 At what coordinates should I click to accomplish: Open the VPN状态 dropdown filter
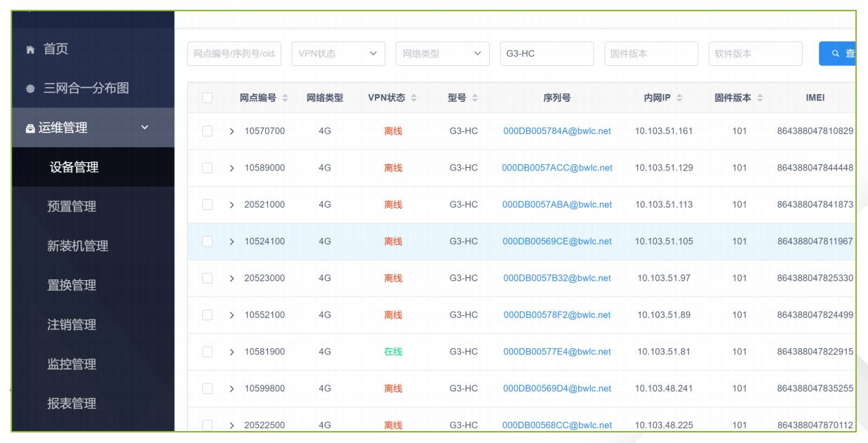338,53
